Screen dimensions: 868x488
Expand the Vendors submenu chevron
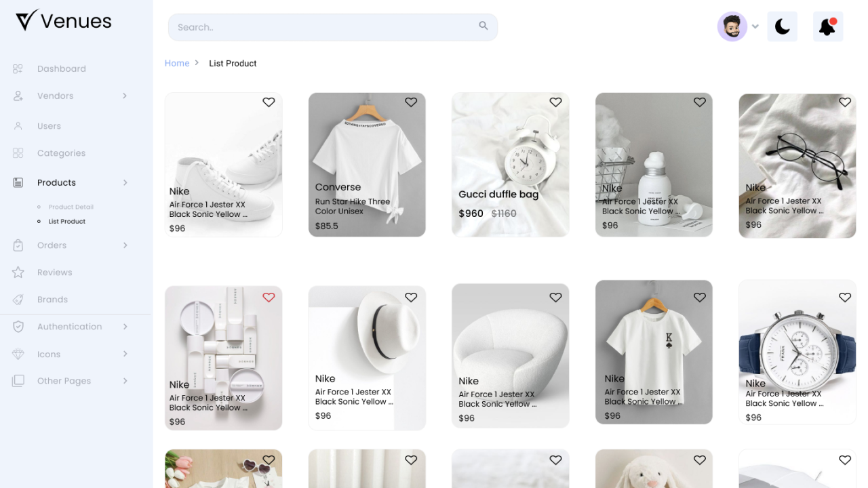point(125,96)
